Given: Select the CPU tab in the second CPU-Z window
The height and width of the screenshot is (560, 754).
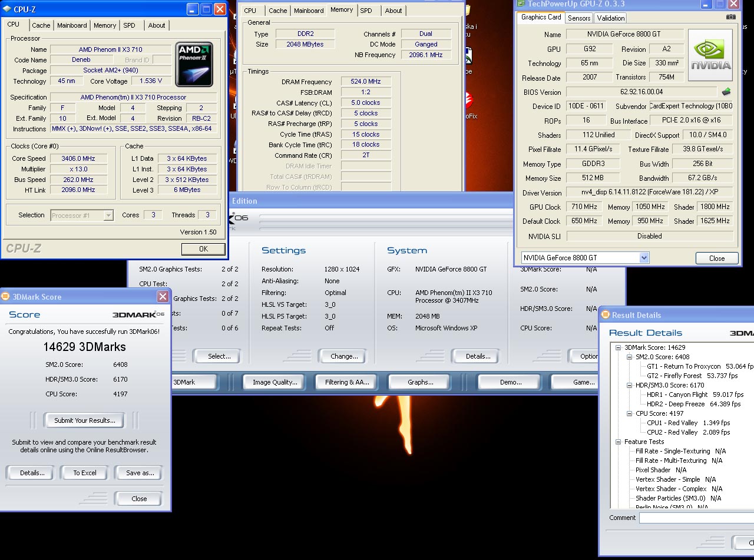Looking at the screenshot, I should tap(250, 11).
